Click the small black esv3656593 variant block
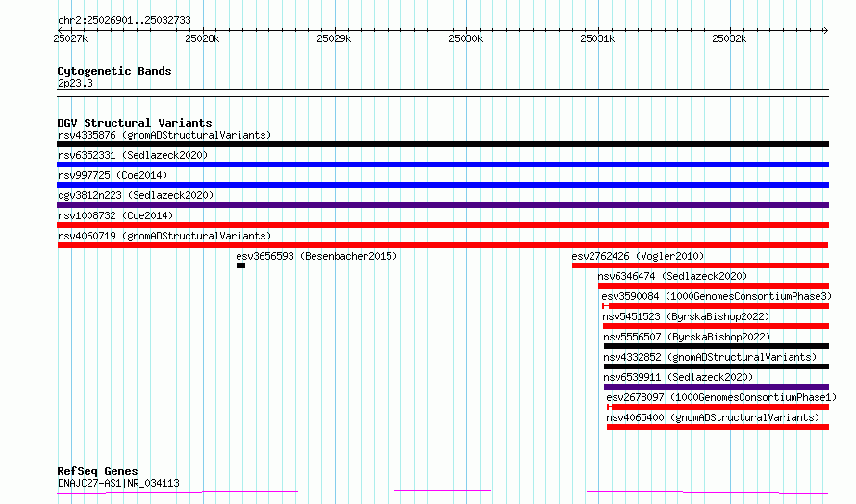856x504 pixels. coord(240,265)
